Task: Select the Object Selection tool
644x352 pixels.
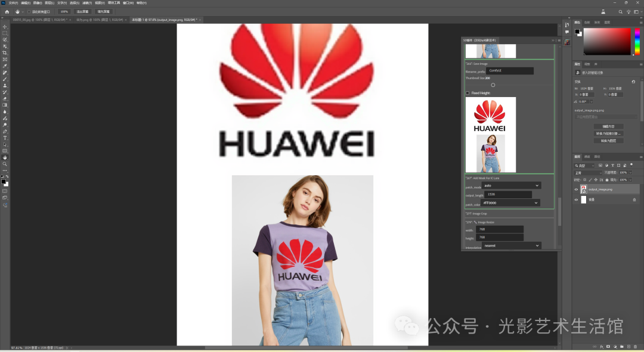Action: point(5,46)
